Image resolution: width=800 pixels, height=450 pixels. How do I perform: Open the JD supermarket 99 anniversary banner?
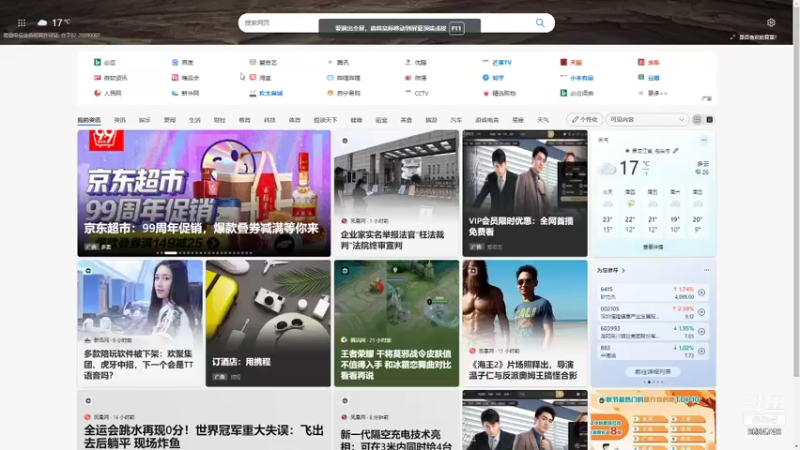204,193
